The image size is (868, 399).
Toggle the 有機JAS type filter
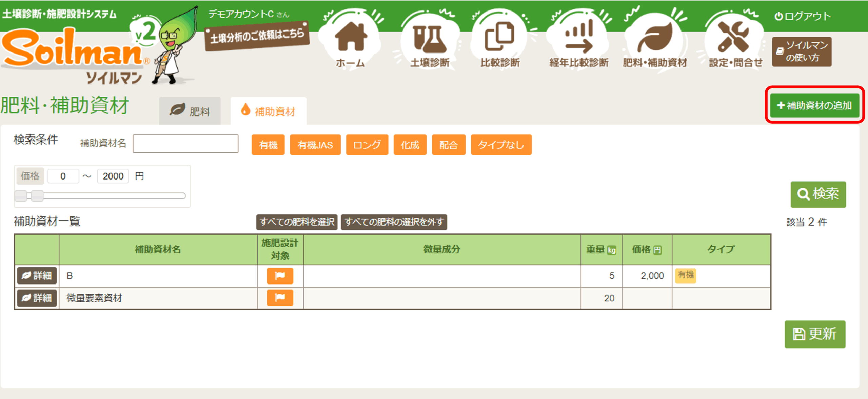click(x=315, y=145)
